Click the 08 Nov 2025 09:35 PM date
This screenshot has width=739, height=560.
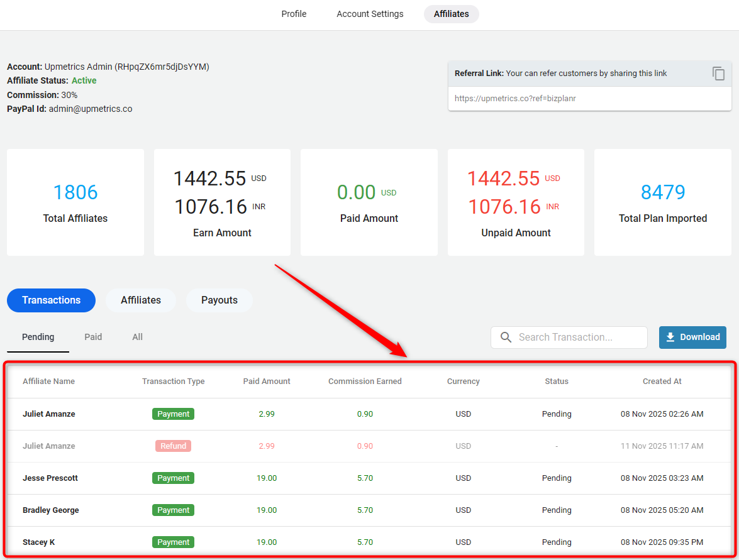662,542
